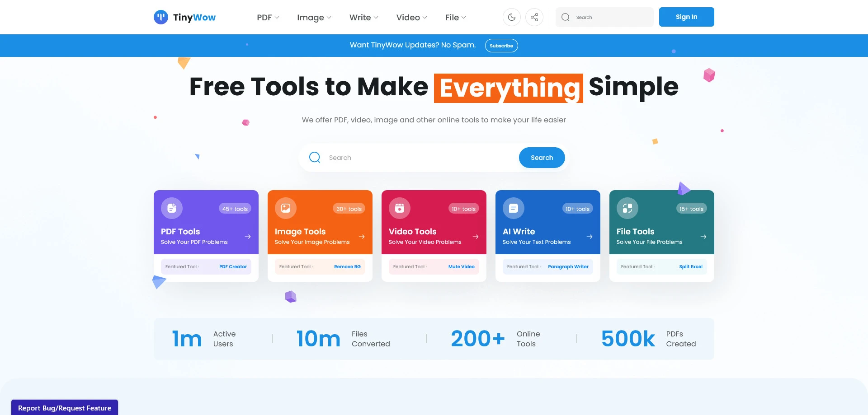Image resolution: width=868 pixels, height=415 pixels.
Task: Toggle dark mode moon icon
Action: 512,17
